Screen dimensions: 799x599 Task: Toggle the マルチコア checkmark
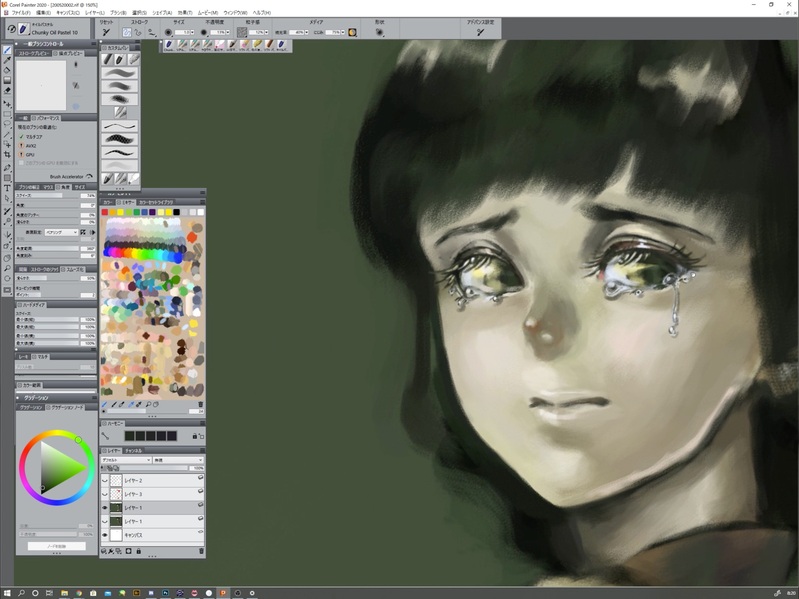pos(21,137)
